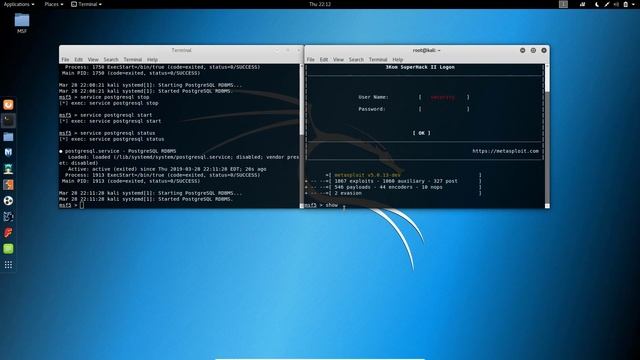This screenshot has height=360, width=640.
Task: Click the [ OK ] text in the banner
Action: click(x=421, y=133)
